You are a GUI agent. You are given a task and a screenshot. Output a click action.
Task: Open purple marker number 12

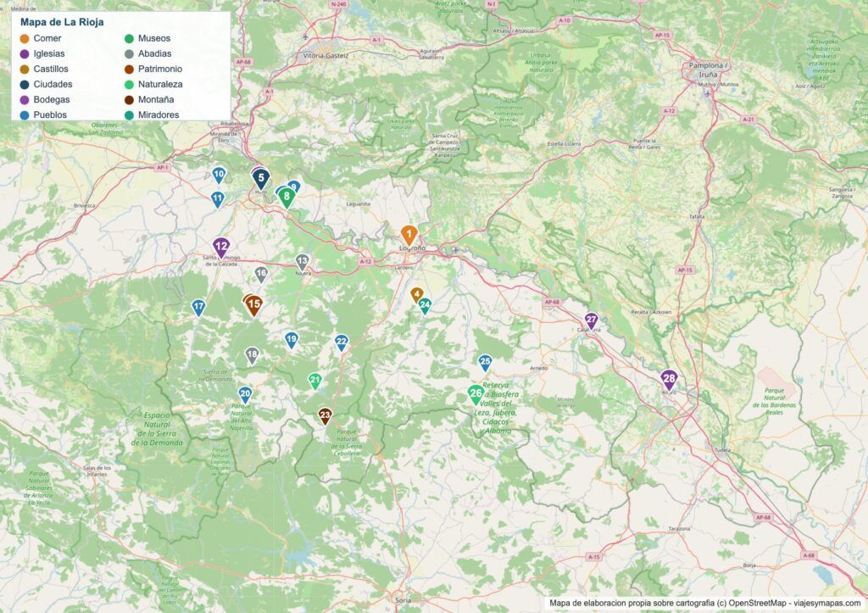221,247
